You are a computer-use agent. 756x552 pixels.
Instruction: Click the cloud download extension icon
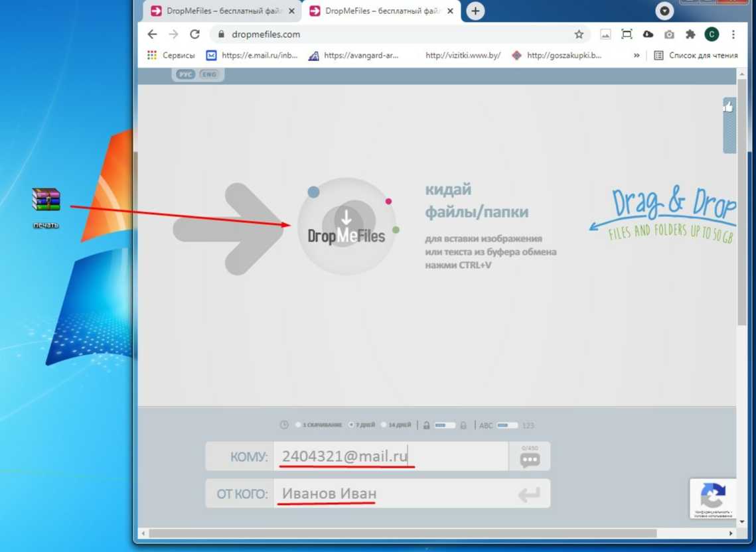(x=648, y=34)
